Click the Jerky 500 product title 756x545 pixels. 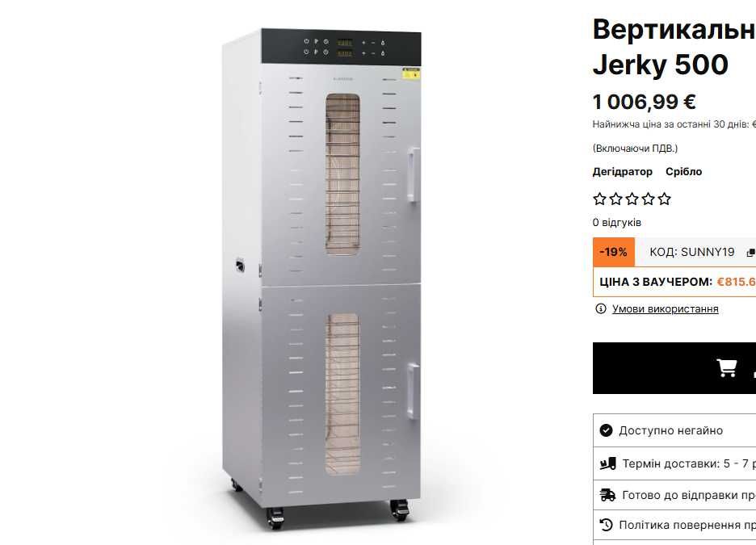(x=661, y=65)
